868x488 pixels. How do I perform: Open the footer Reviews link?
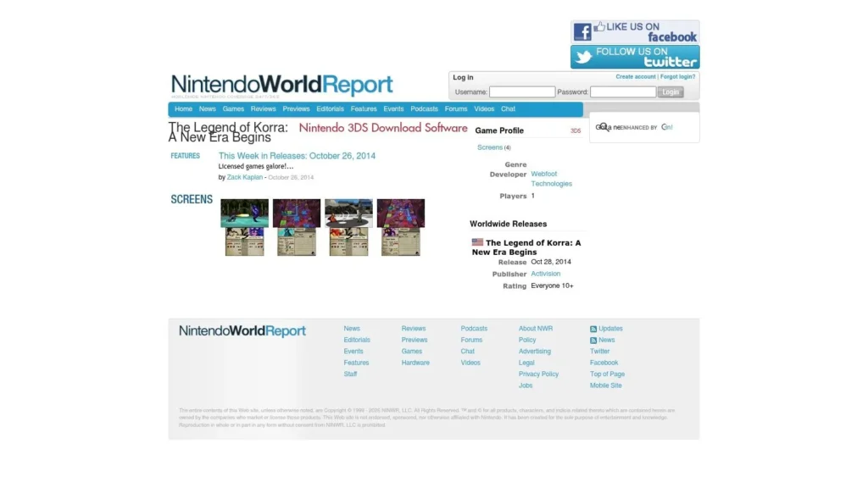[414, 329]
